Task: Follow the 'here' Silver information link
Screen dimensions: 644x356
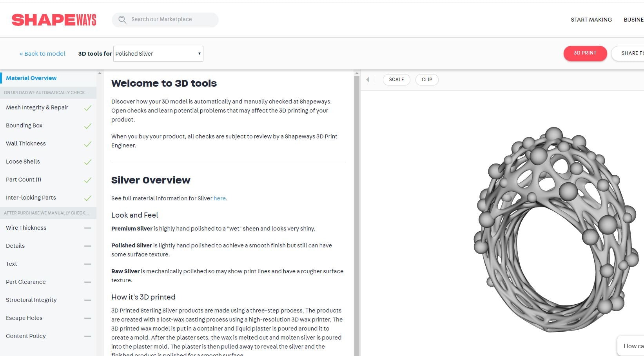Action: [220, 198]
